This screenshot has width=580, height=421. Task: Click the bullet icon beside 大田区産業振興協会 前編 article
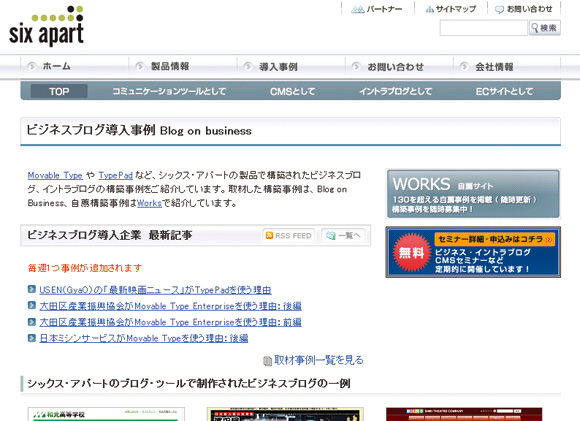[32, 321]
